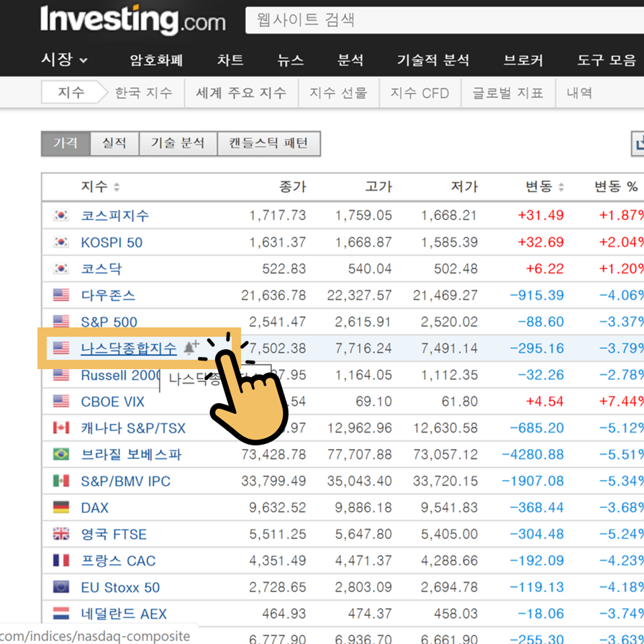Open the 영국 FTSE link
This screenshot has width=644, height=644.
tap(114, 535)
